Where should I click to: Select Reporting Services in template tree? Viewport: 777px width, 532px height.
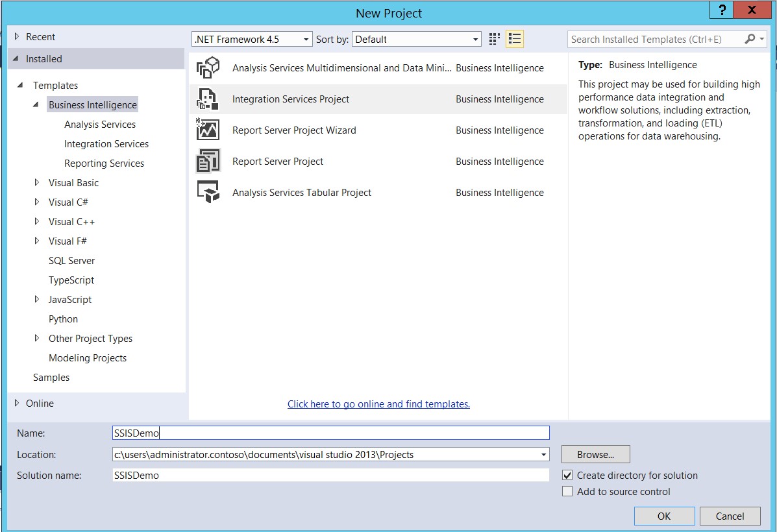pos(104,163)
